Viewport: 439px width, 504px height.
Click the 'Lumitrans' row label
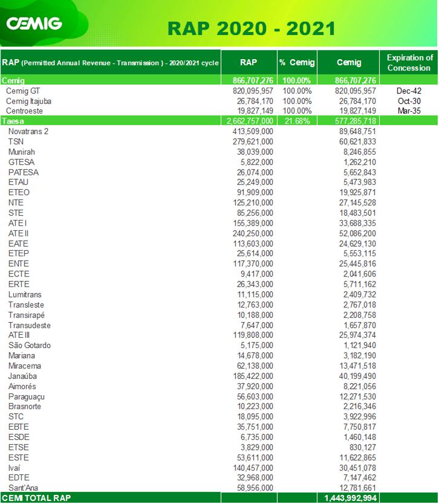[25, 295]
